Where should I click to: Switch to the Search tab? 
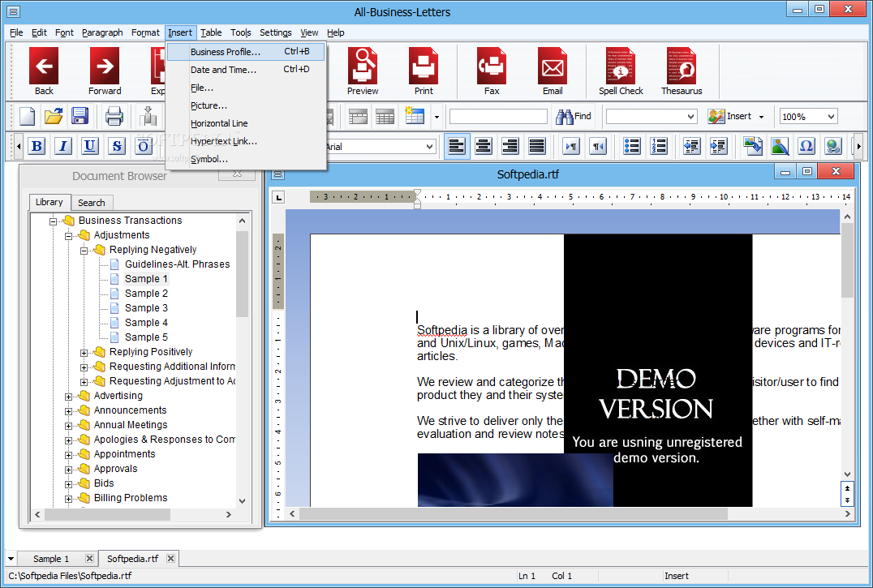pyautogui.click(x=92, y=203)
